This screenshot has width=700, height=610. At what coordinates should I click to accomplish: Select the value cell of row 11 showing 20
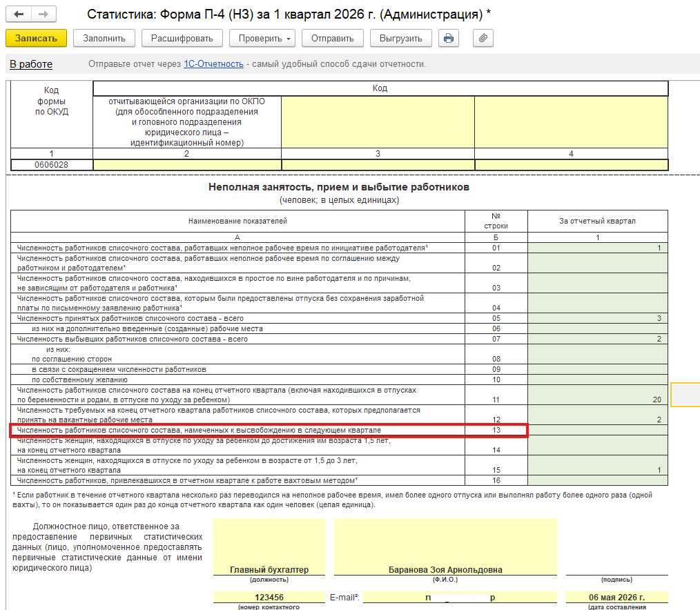coord(598,395)
